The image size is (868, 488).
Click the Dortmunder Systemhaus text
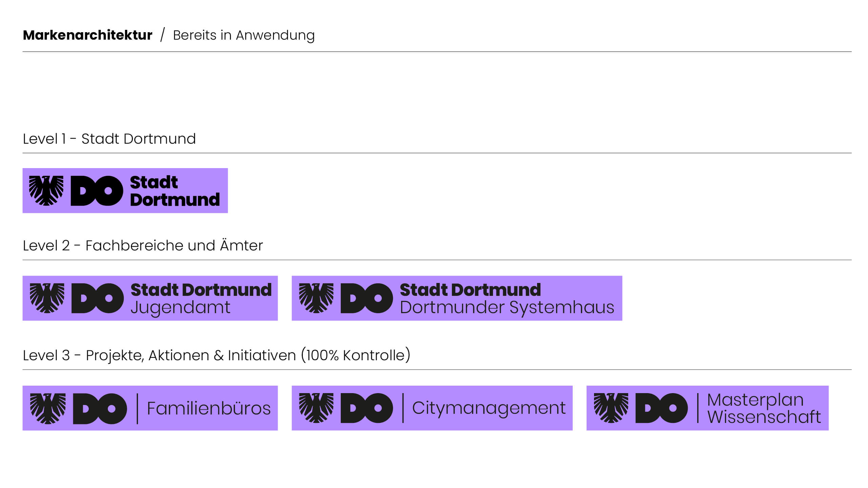[x=507, y=308]
